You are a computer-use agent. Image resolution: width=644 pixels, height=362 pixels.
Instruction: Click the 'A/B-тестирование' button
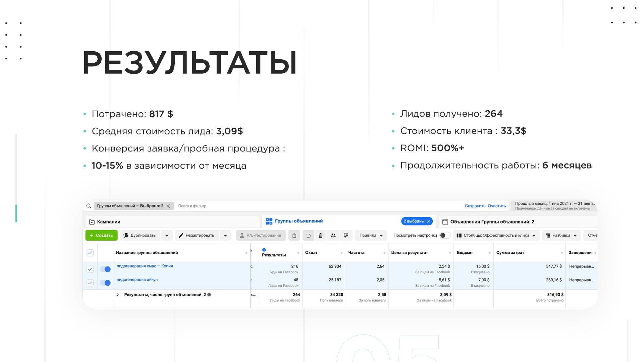click(x=261, y=235)
